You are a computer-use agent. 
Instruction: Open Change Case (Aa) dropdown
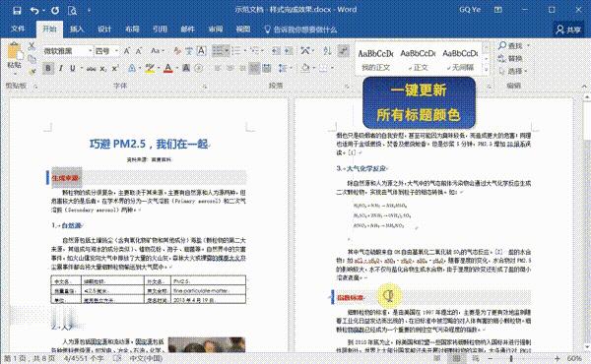point(158,51)
